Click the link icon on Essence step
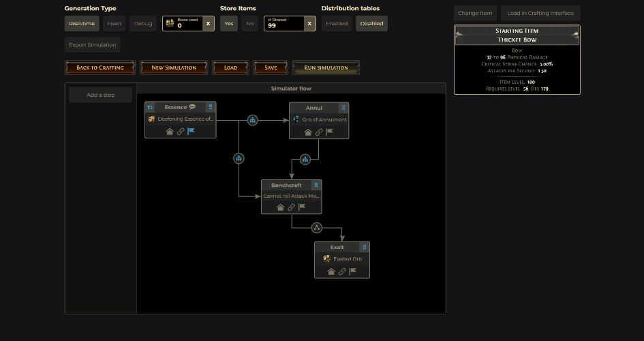This screenshot has height=341, width=644. click(x=181, y=132)
